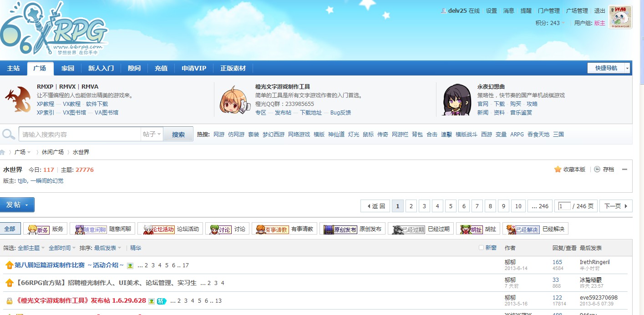Click the magnifying glass search icon

pos(9,134)
